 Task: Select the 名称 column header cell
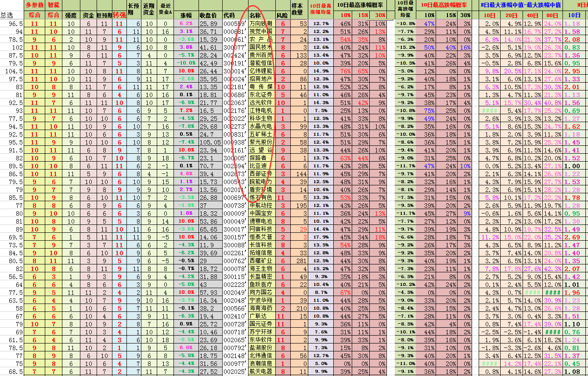(262, 15)
